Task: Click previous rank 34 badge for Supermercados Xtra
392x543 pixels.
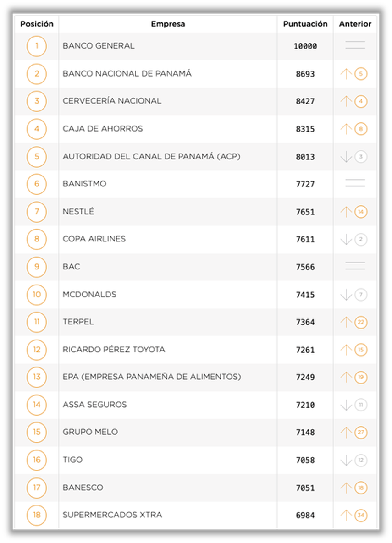Action: [x=361, y=516]
